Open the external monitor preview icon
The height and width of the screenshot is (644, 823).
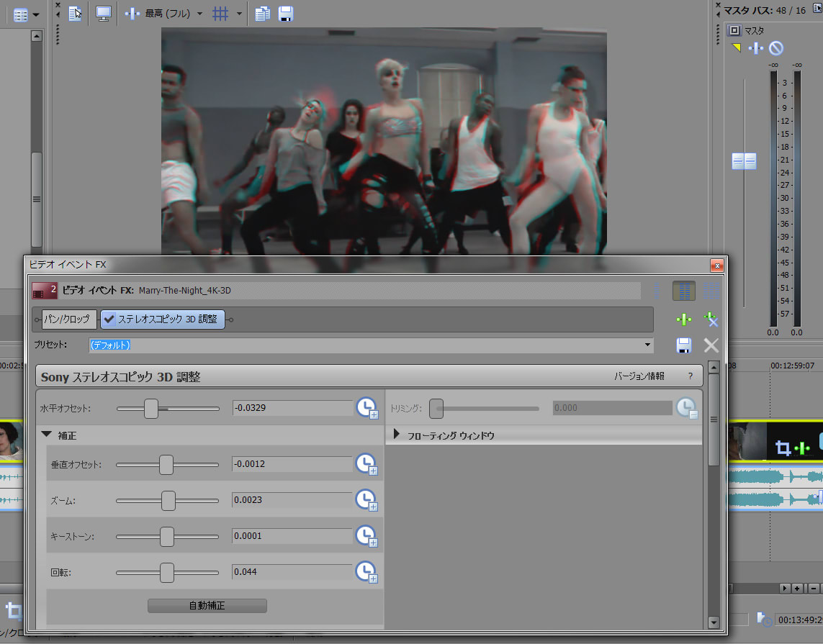click(x=104, y=14)
